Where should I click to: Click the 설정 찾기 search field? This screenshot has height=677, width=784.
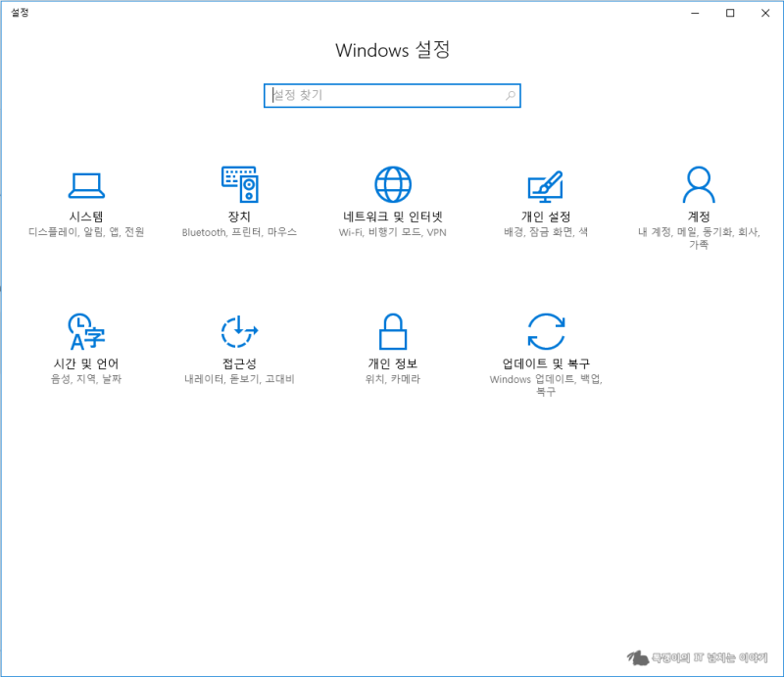coord(393,95)
